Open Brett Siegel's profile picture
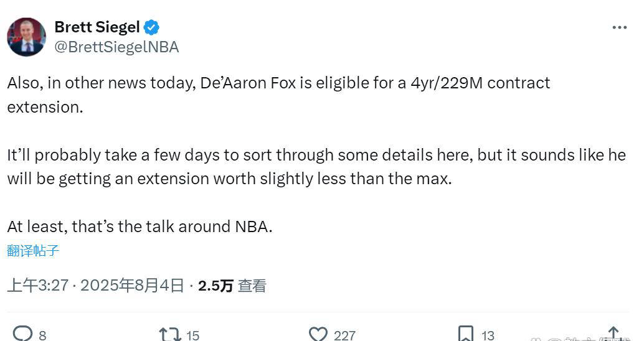This screenshot has width=644, height=341. 26,37
